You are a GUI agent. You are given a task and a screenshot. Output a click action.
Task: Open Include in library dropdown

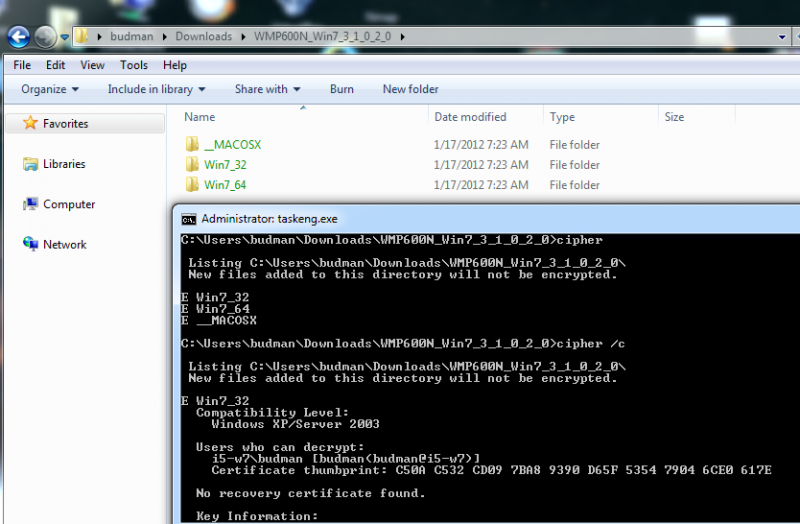tap(156, 89)
